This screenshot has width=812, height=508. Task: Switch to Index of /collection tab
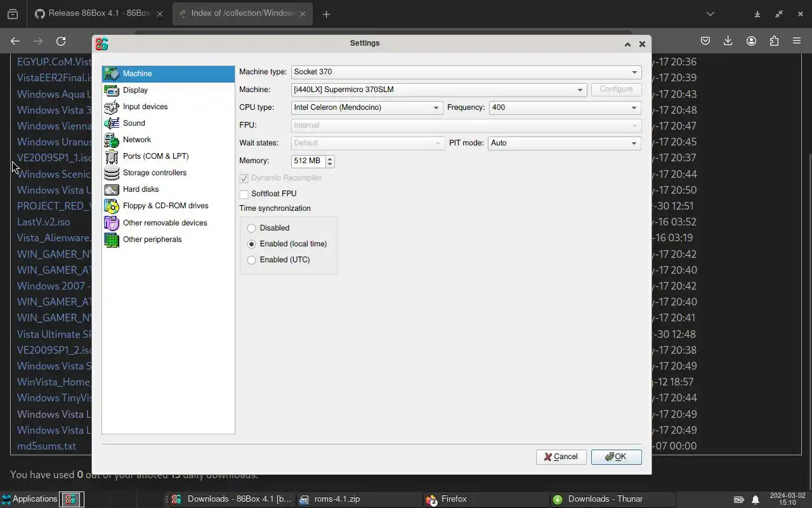(x=242, y=14)
